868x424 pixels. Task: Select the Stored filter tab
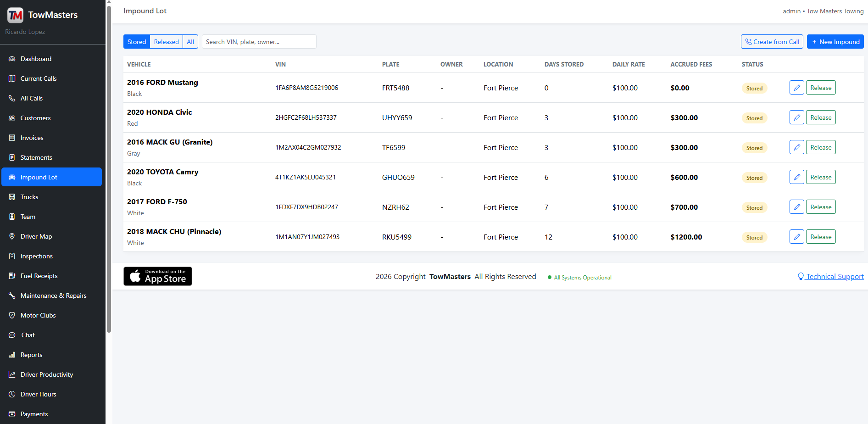137,42
